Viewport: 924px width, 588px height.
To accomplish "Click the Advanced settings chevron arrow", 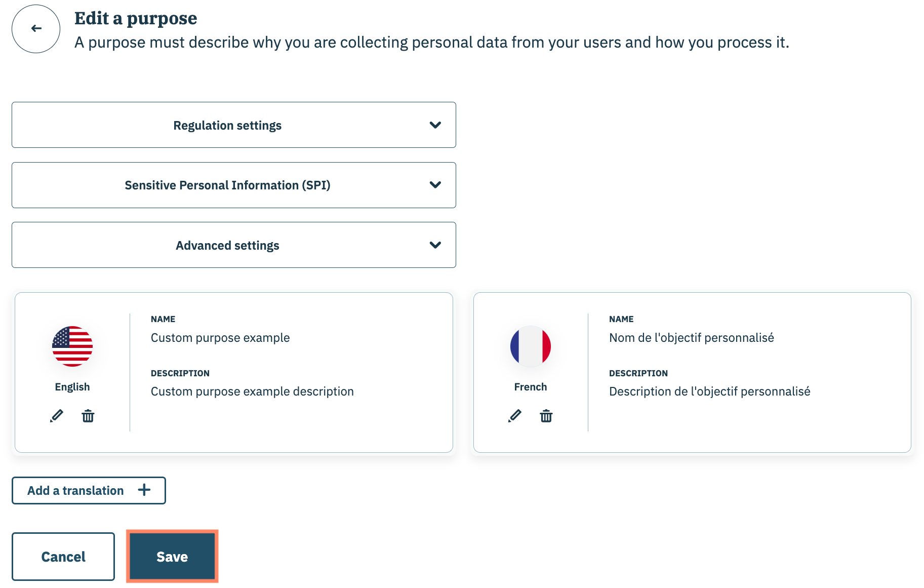I will (x=435, y=245).
